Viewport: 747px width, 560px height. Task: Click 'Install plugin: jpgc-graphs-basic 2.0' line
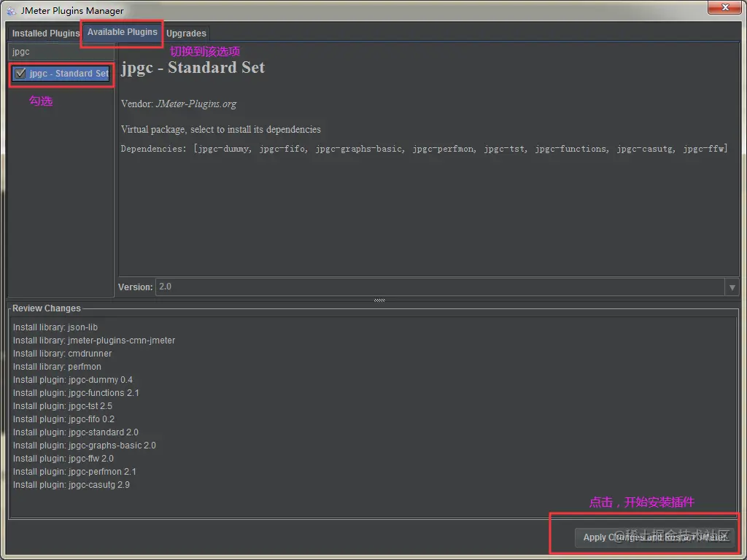(85, 446)
